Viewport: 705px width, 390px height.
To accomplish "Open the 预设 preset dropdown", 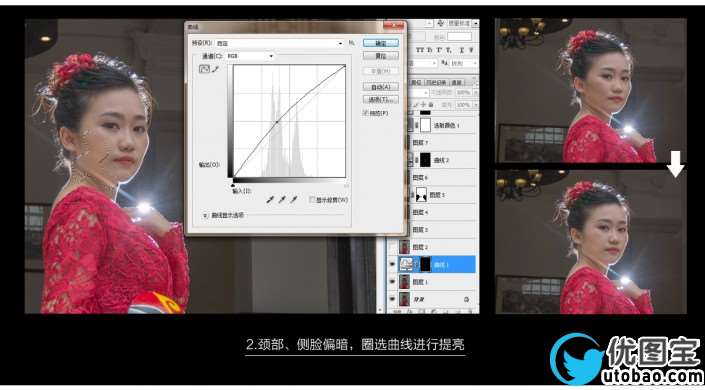I will [279, 43].
